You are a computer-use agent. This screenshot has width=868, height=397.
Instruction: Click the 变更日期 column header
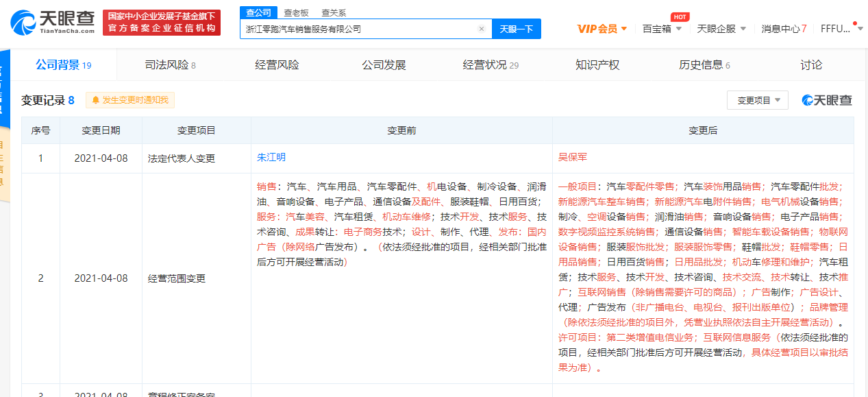tap(101, 130)
